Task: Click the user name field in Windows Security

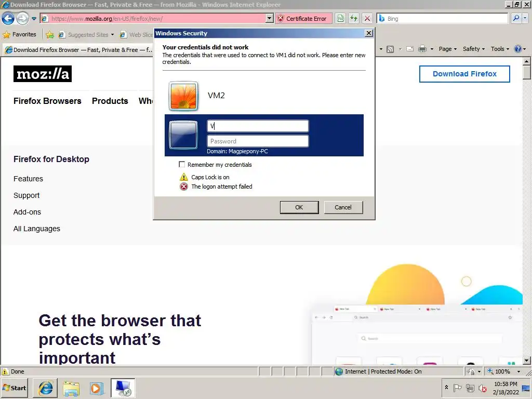Action: click(258, 126)
